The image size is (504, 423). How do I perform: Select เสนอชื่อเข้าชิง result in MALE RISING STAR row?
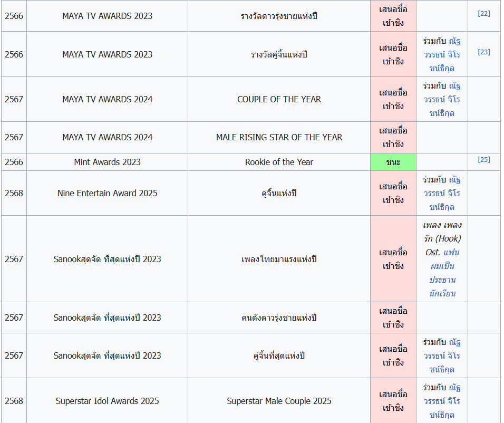tap(393, 137)
